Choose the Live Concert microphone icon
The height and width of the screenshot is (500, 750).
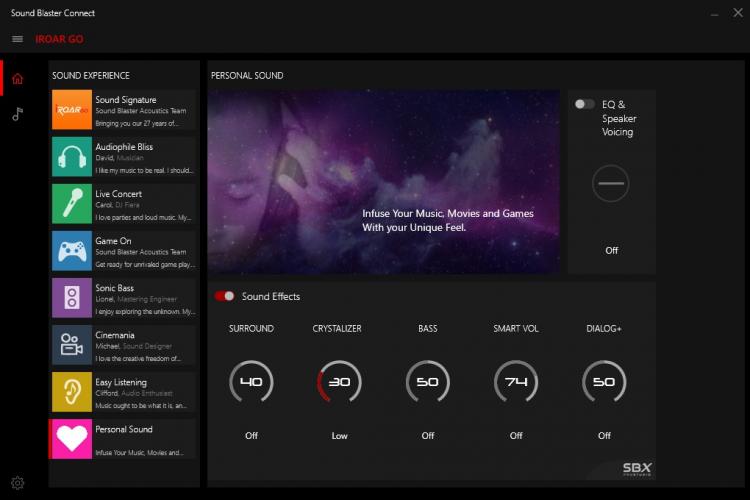pos(72,204)
